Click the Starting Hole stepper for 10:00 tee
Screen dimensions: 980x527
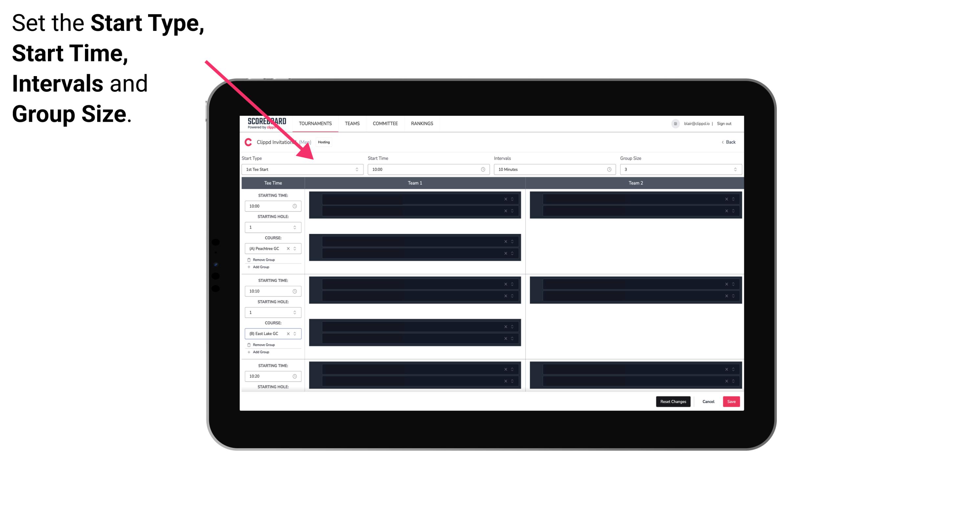295,227
